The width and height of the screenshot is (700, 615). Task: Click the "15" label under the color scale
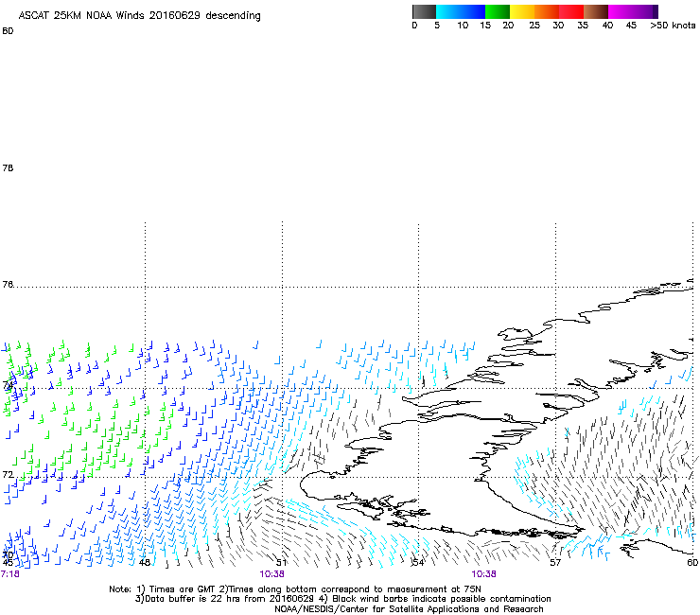pyautogui.click(x=485, y=26)
